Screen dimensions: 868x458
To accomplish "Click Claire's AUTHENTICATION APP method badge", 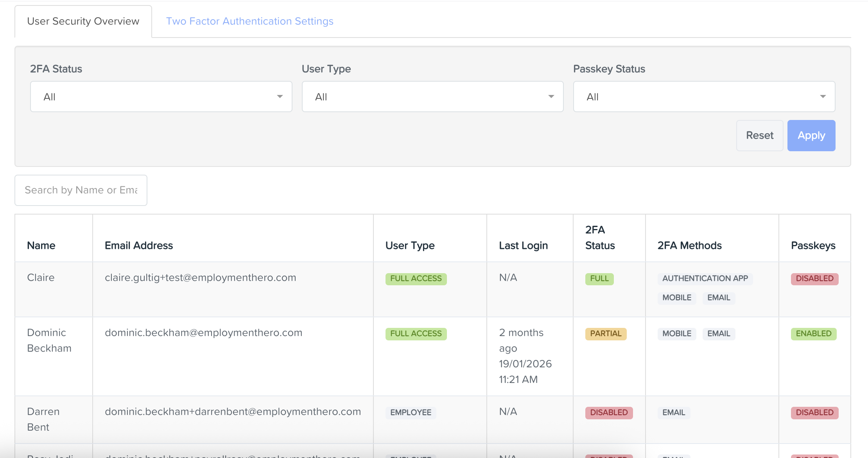I will (705, 279).
